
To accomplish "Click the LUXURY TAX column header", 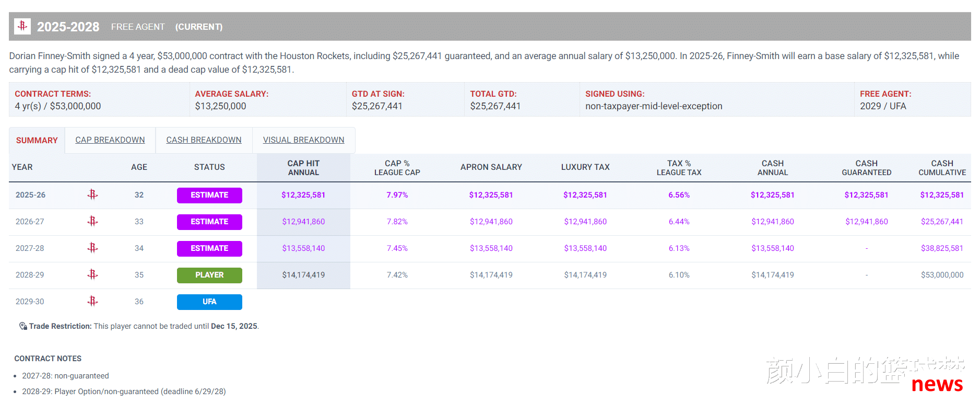I will coord(585,167).
